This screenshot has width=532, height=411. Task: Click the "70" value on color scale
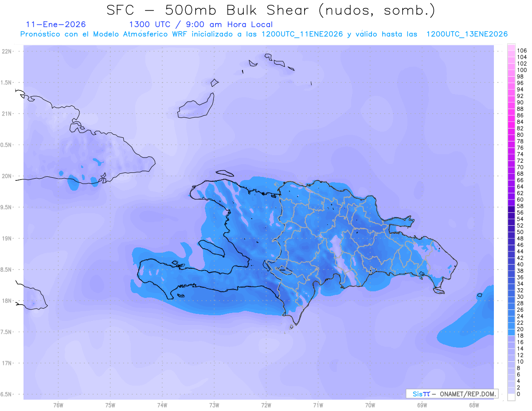pos(520,167)
